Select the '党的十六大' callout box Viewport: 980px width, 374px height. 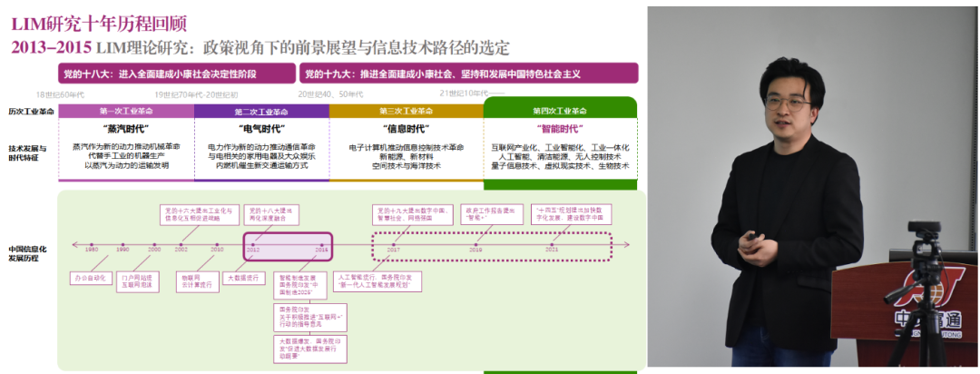200,214
